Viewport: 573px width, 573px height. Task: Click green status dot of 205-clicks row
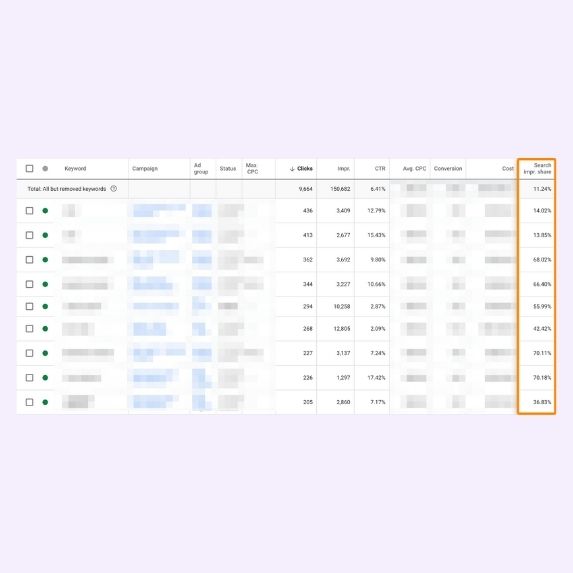[45, 402]
